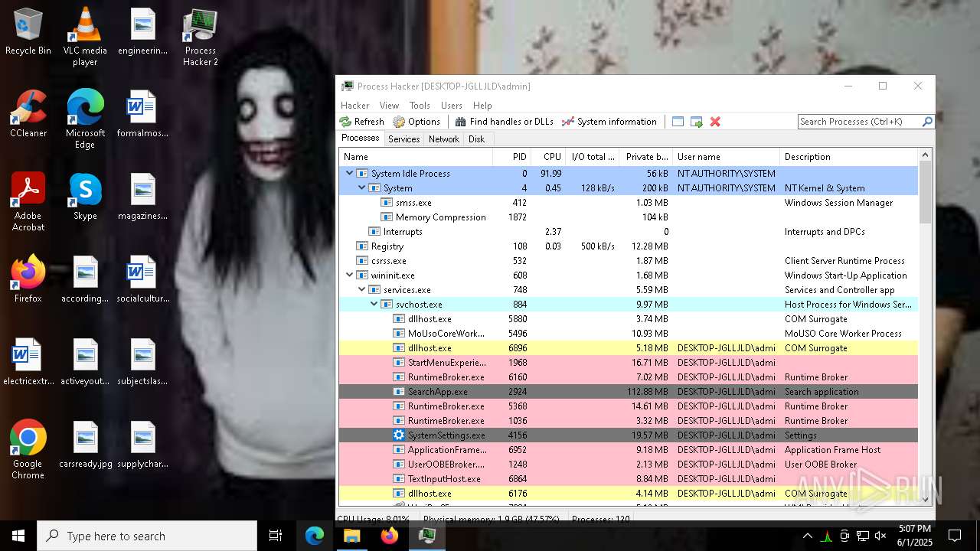Screen dimensions: 980x551
Task: Open the Hacker menu
Action: (354, 106)
